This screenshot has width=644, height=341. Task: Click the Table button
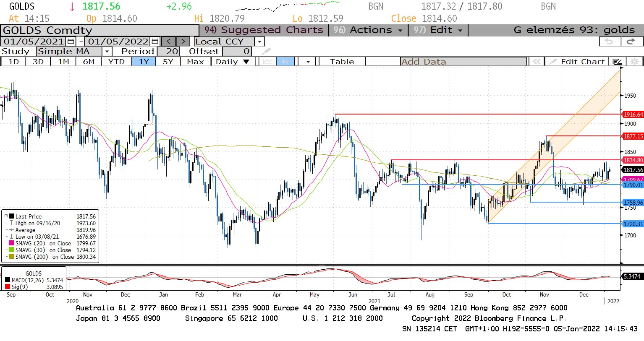342,62
